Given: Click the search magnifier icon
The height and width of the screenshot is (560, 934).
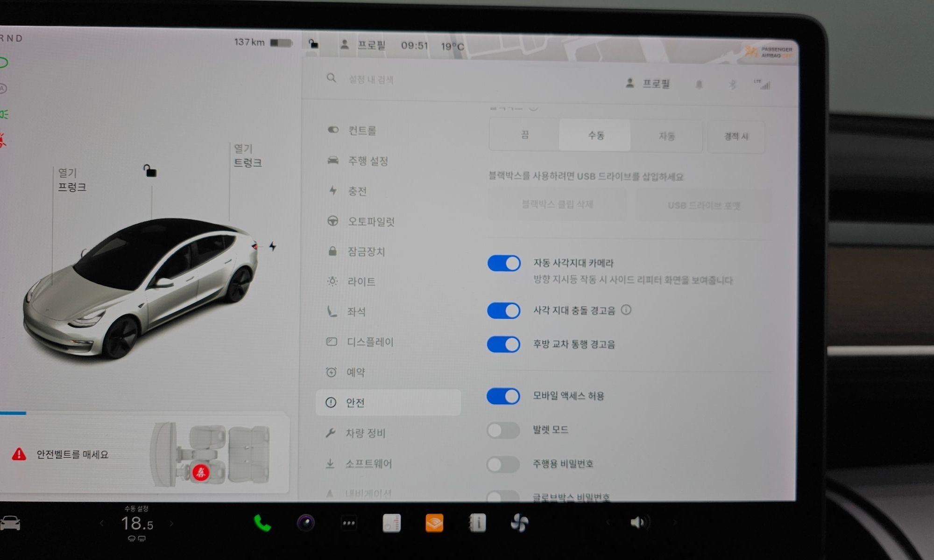Looking at the screenshot, I should click(x=331, y=78).
